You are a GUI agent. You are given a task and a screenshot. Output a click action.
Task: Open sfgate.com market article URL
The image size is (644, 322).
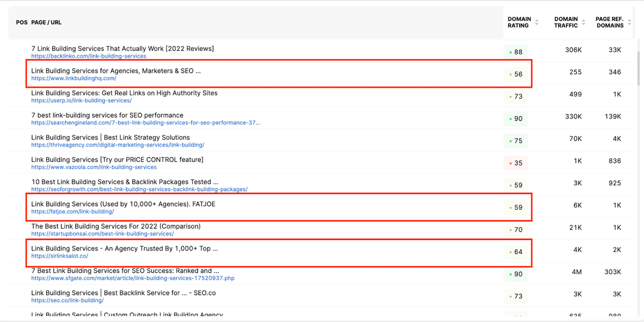coord(133,279)
